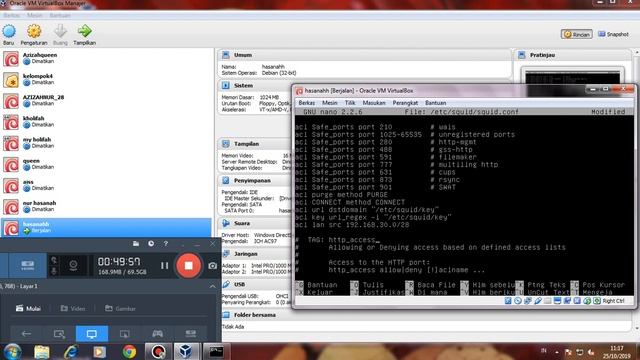This screenshot has width=640, height=360.
Task: Toggle speaker sound recording icon in recorder
Action: click(x=54, y=260)
